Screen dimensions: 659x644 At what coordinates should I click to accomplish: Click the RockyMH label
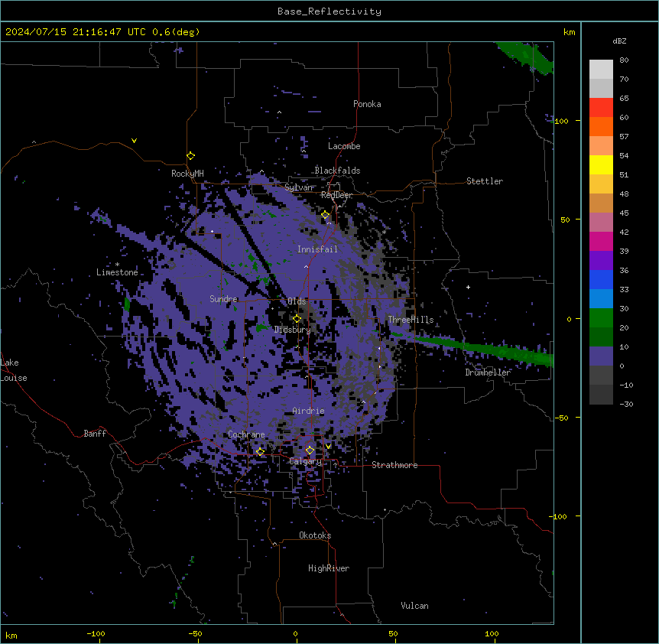tap(187, 174)
